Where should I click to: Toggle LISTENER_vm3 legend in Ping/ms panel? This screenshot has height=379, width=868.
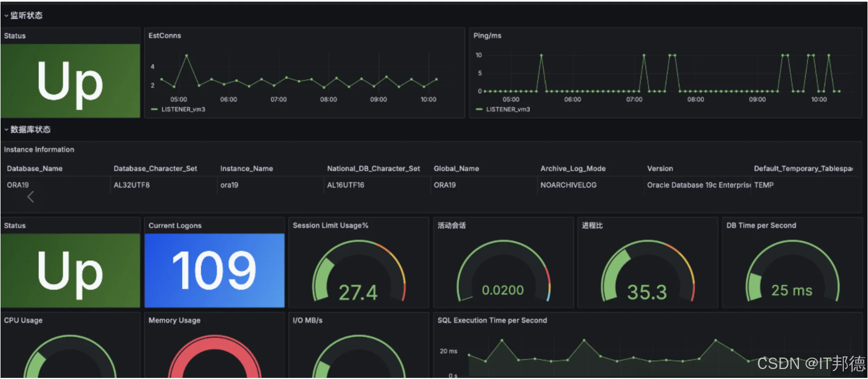(508, 109)
